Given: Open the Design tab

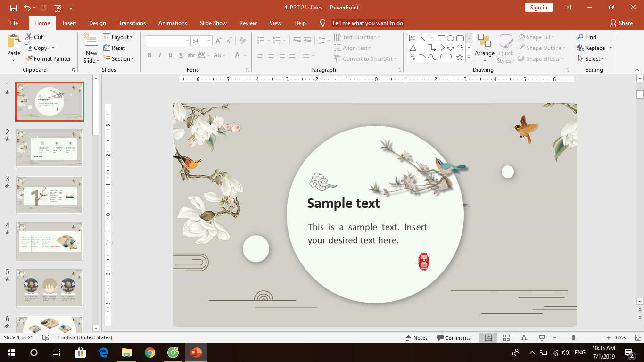Looking at the screenshot, I should (98, 23).
